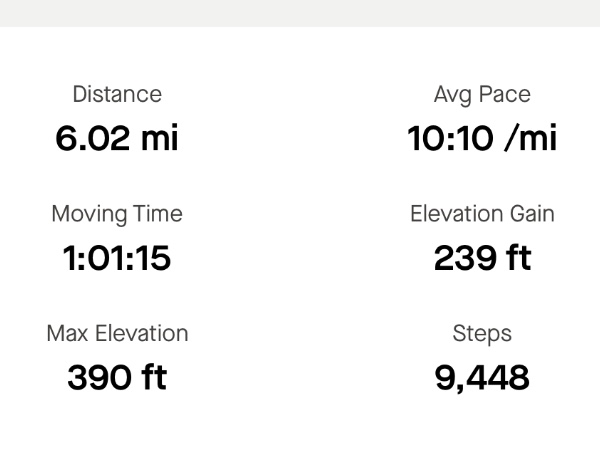Click the gray header strip above stats
This screenshot has height=450, width=600.
[300, 13]
